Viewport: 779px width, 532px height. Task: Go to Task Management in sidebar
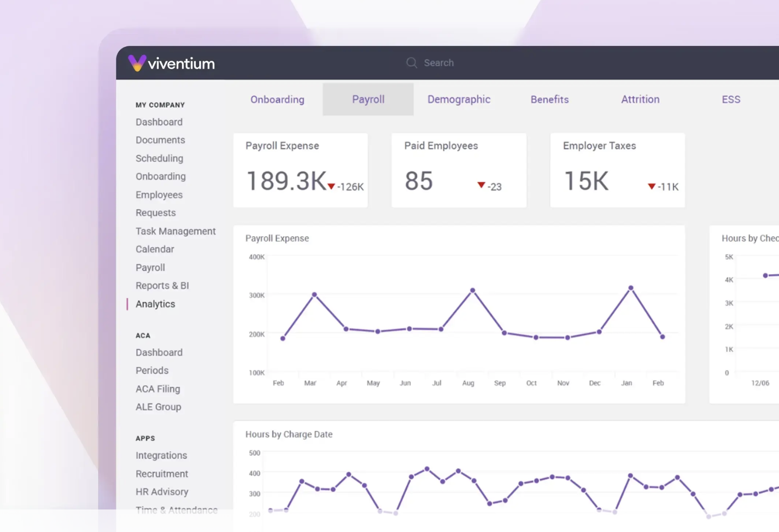pyautogui.click(x=175, y=231)
